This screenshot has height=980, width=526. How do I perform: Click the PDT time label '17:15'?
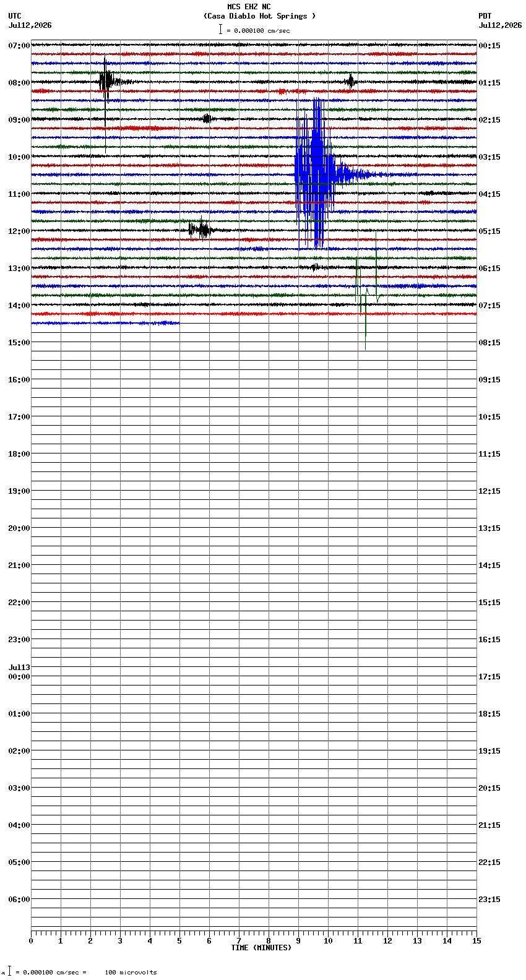pyautogui.click(x=489, y=677)
